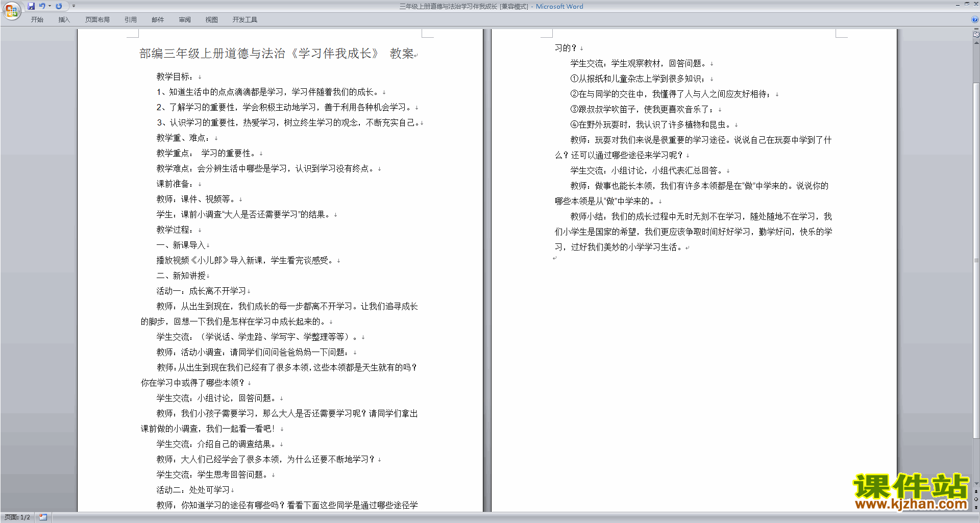The height and width of the screenshot is (523, 980).
Task: Open Microsoft Word help icon
Action: (975, 20)
